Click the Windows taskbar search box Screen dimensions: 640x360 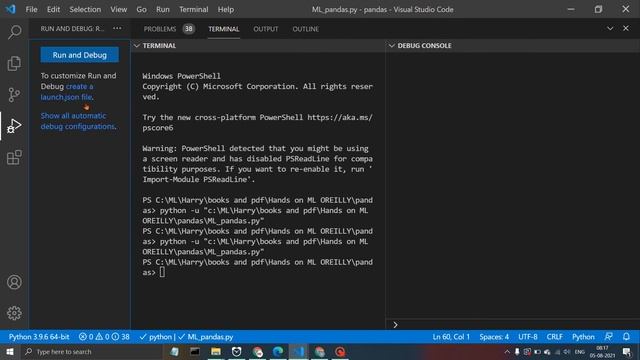[91, 351]
